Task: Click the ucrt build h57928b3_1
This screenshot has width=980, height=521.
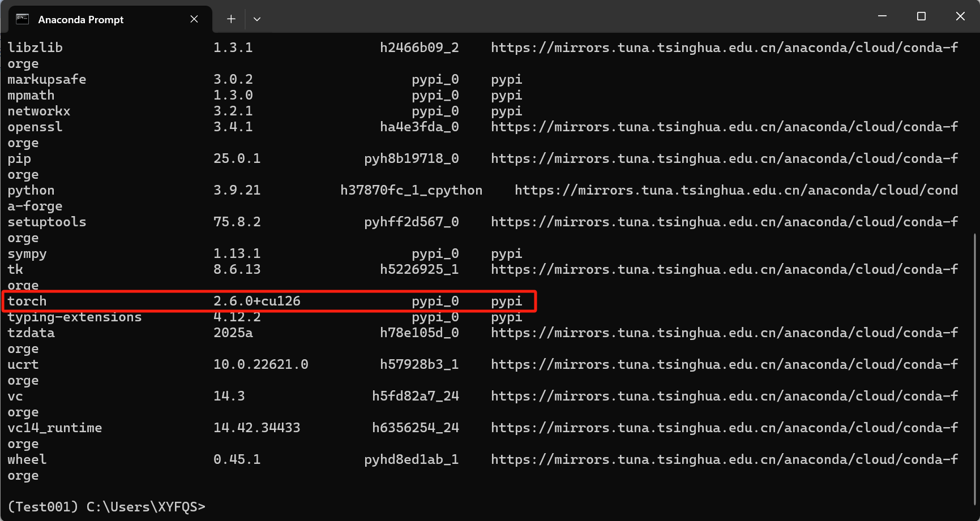Action: click(x=420, y=364)
